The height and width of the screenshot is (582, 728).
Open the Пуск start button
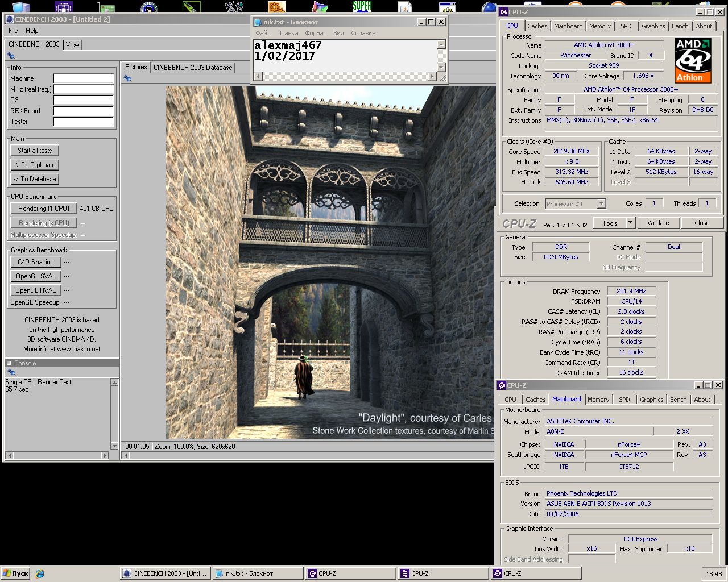[x=15, y=573]
